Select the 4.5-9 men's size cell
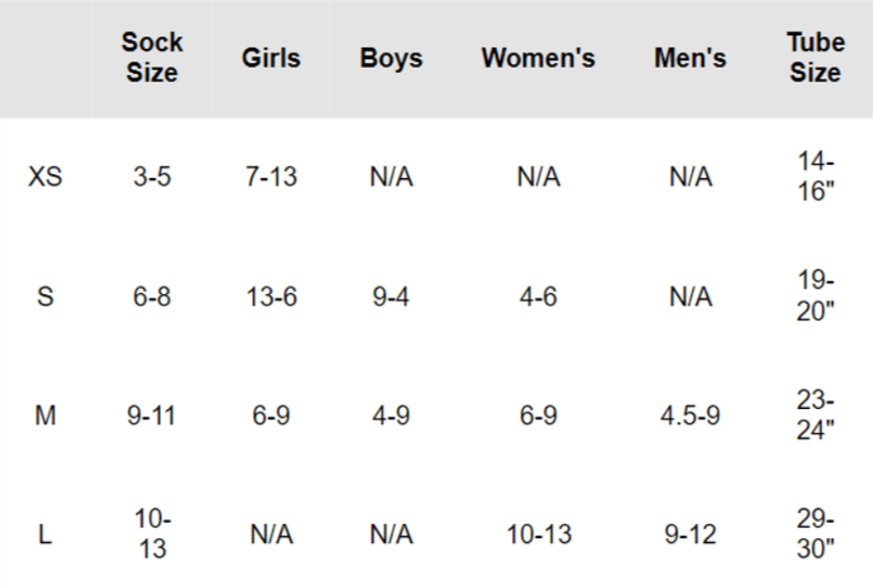Image resolution: width=873 pixels, height=588 pixels. pos(690,416)
